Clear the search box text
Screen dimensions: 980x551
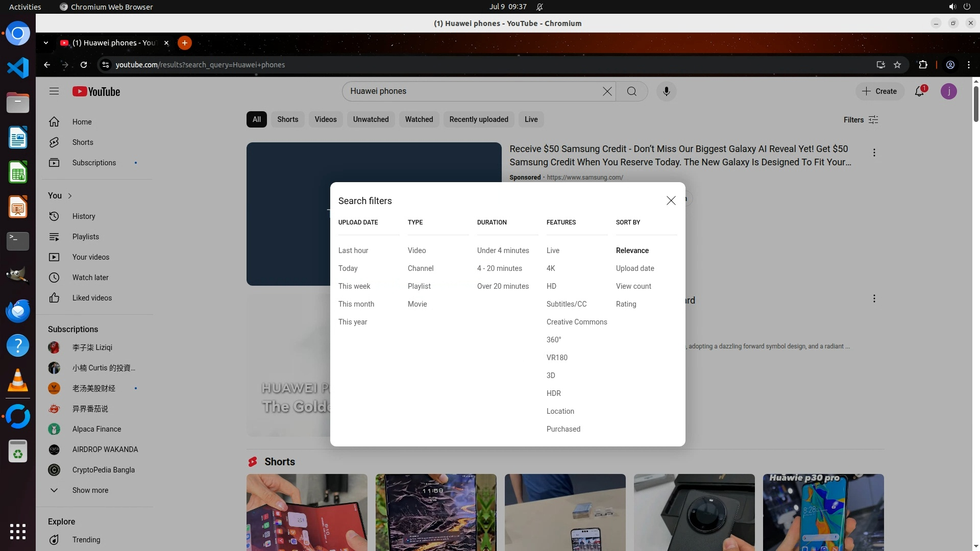pyautogui.click(x=607, y=91)
